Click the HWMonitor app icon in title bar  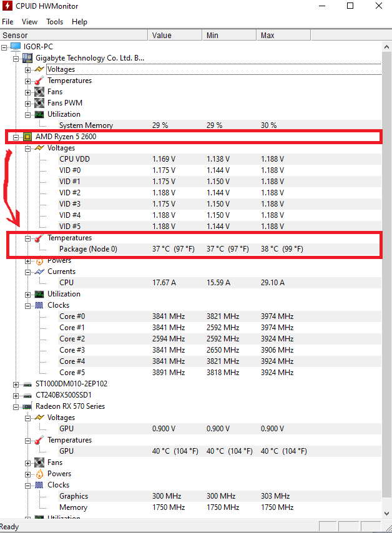point(7,6)
